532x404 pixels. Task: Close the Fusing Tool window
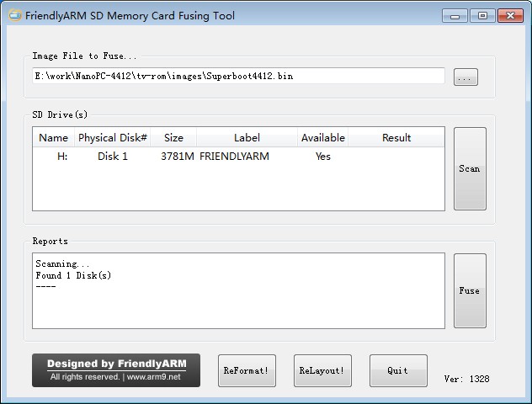tap(510, 16)
